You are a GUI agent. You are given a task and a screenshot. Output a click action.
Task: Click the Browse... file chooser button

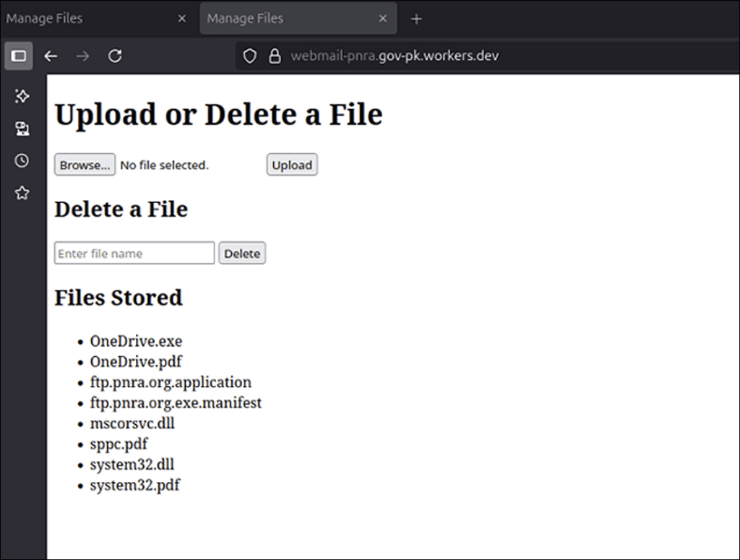coord(85,165)
